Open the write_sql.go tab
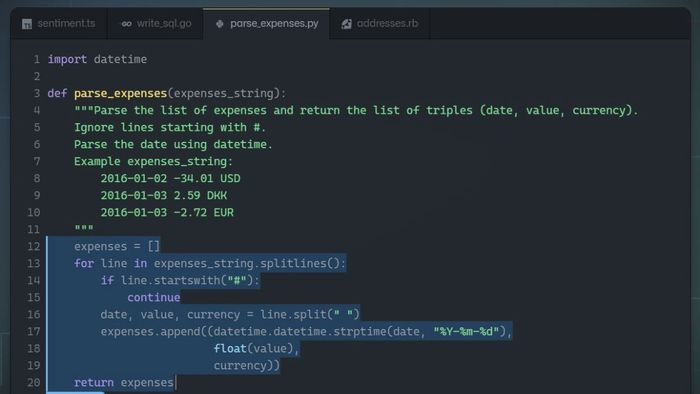 tap(155, 24)
